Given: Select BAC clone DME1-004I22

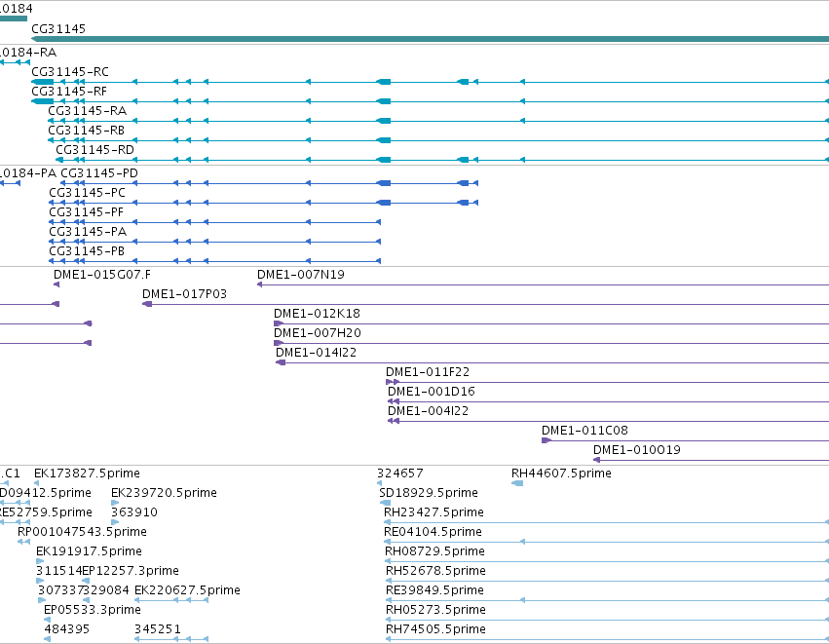Looking at the screenshot, I should (429, 412).
